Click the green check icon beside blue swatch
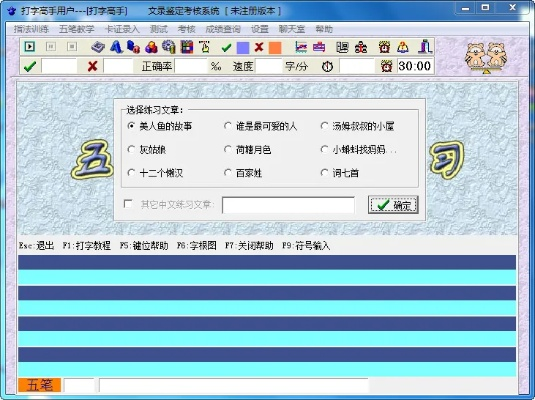 point(226,48)
